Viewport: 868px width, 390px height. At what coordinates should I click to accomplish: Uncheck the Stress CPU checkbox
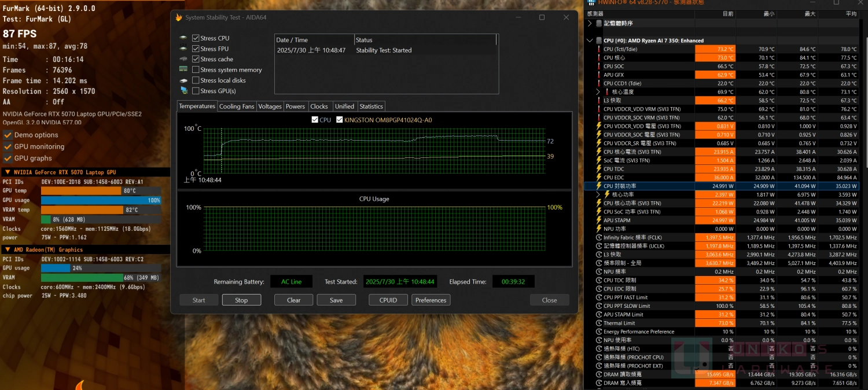(x=196, y=38)
